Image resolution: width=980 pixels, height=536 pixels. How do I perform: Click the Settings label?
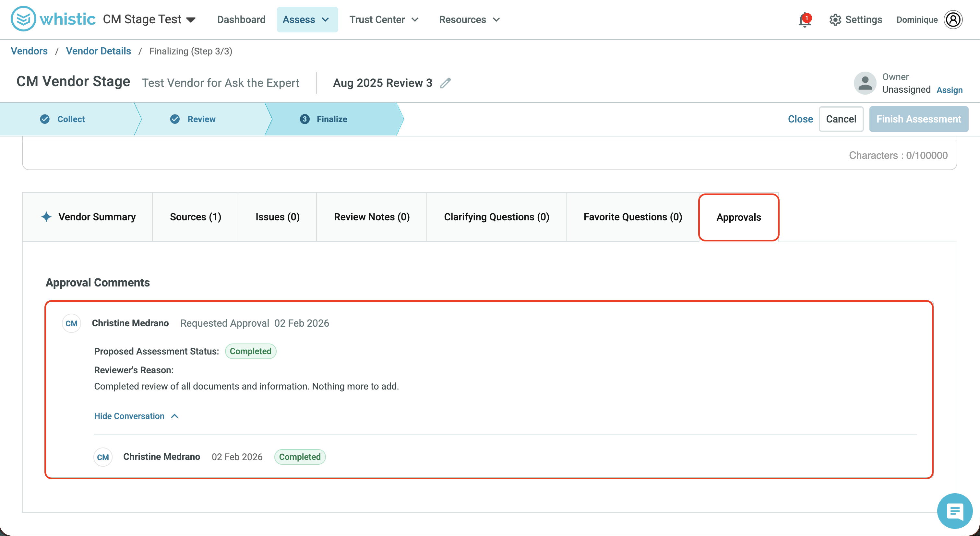tap(864, 20)
